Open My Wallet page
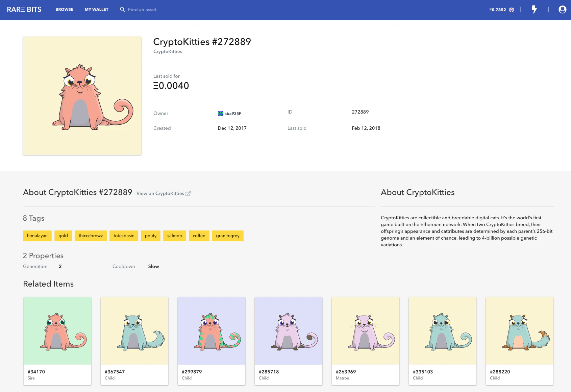 click(x=97, y=9)
